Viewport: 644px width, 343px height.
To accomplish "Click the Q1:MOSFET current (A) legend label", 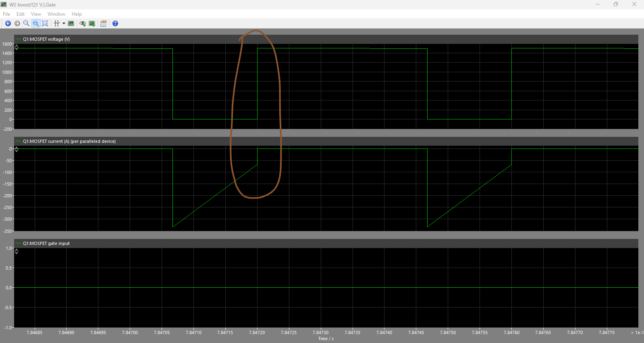I will tap(69, 141).
